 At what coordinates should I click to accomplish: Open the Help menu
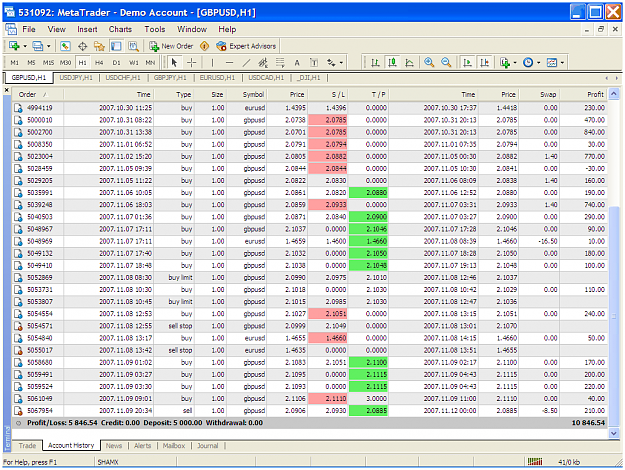click(x=227, y=29)
